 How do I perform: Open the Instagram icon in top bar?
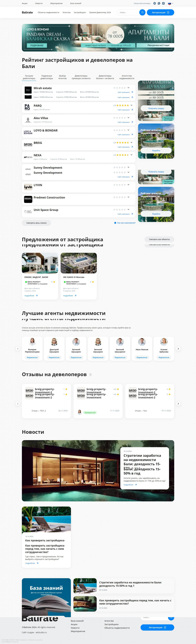pyautogui.click(x=163, y=3)
